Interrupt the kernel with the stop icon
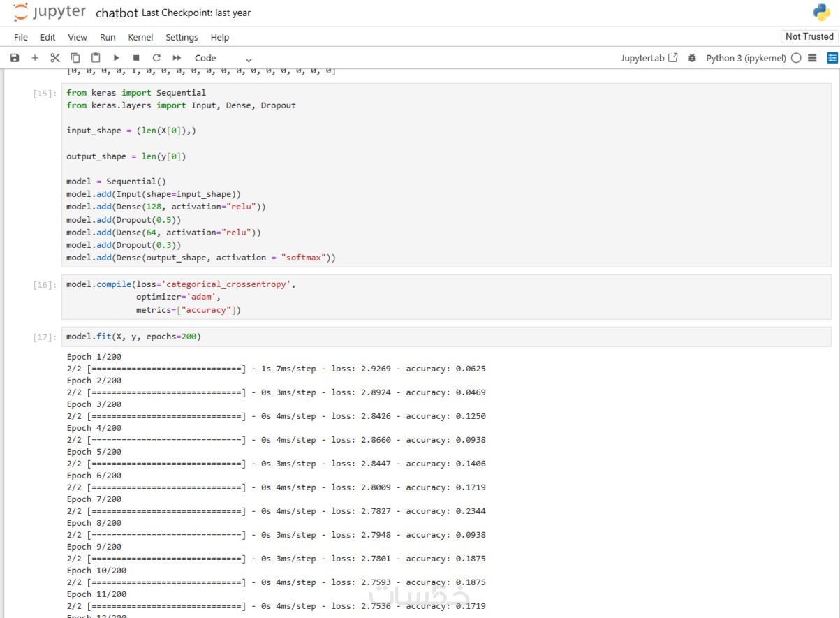840x618 pixels. point(136,58)
